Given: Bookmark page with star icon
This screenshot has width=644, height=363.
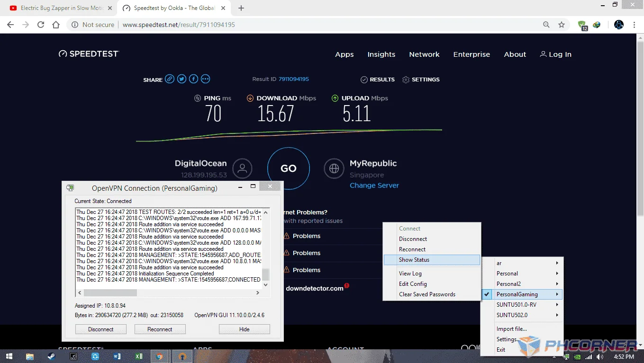Looking at the screenshot, I should [x=562, y=25].
